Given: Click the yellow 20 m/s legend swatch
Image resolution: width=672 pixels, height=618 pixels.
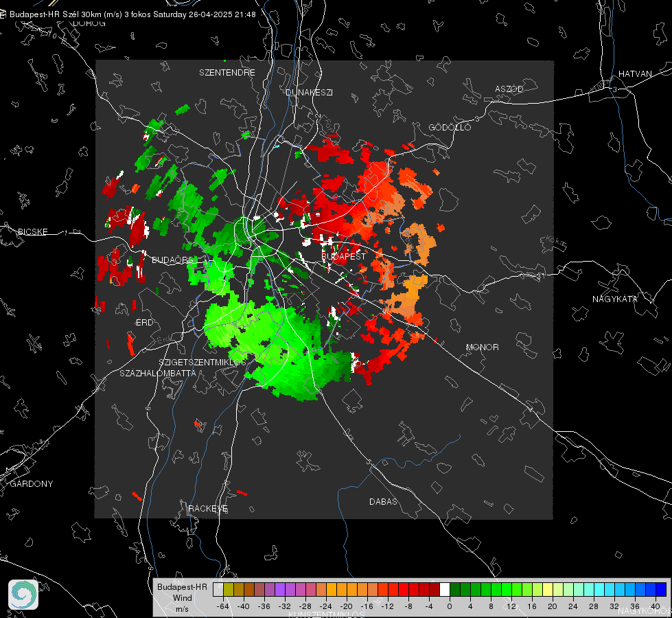Looking at the screenshot, I should coord(548,589).
